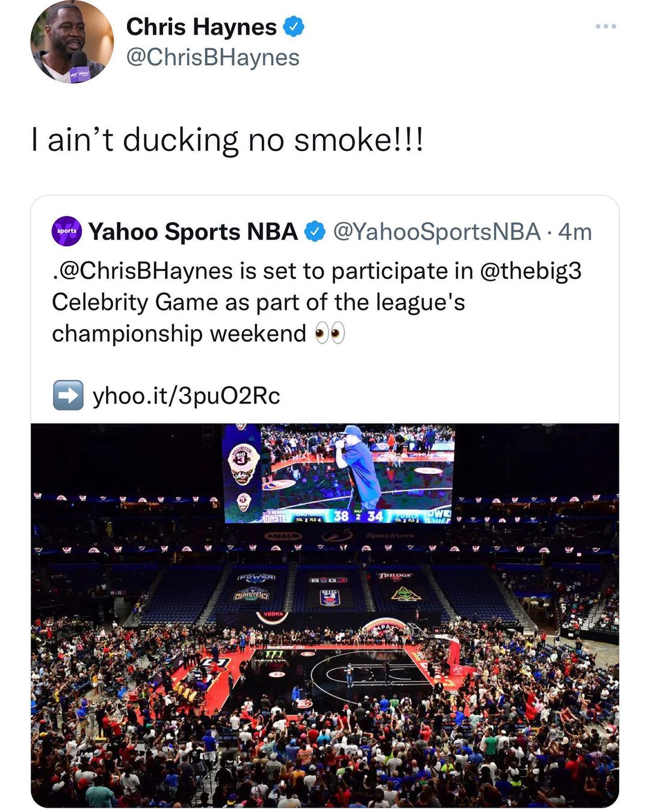Open the Yahoo Sports NBA account name

(193, 232)
